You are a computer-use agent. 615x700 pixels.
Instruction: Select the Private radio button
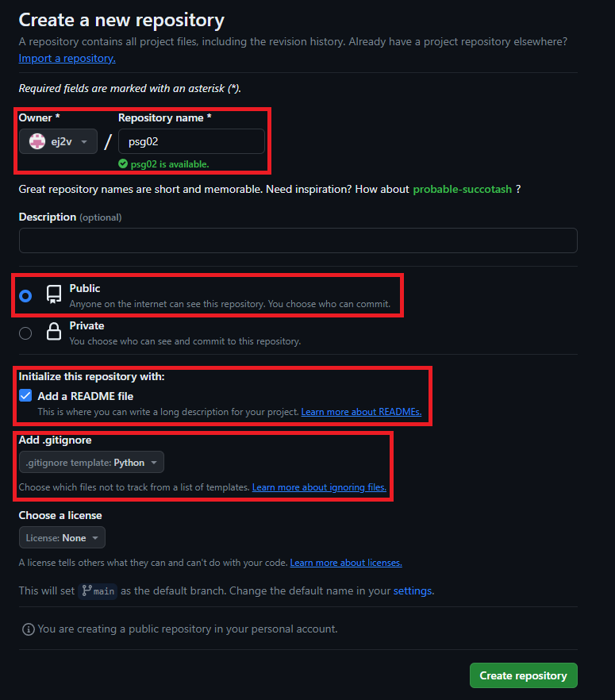coord(25,333)
